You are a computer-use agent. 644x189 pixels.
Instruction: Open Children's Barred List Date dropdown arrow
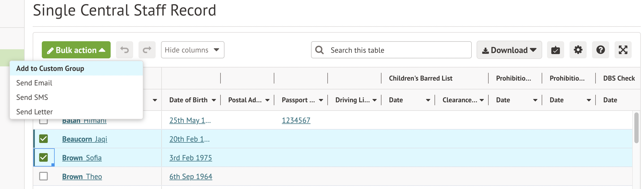click(428, 100)
